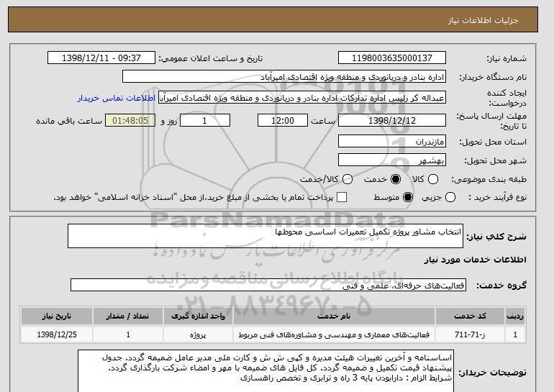
Task: Click the گروه خدمت field
Action: click(x=268, y=285)
